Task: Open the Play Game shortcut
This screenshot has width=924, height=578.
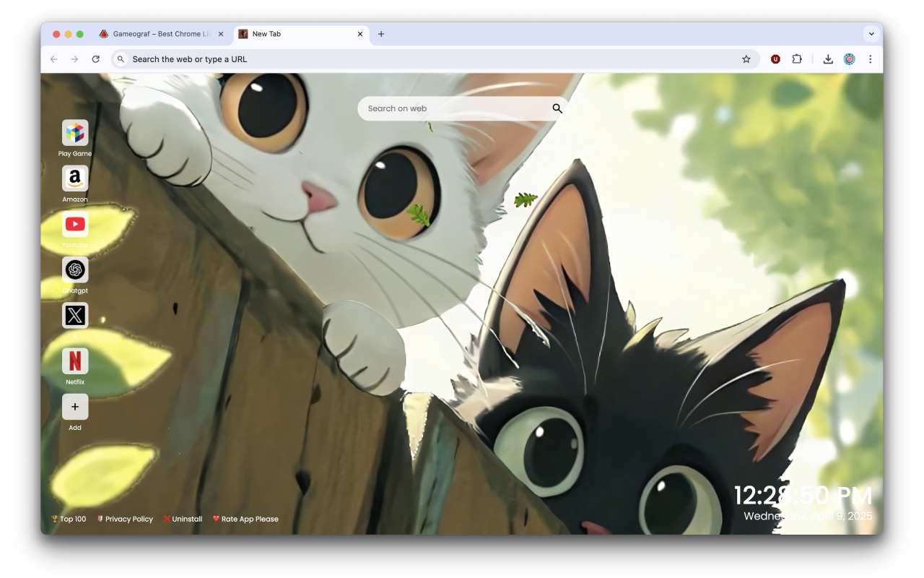Action: point(75,133)
